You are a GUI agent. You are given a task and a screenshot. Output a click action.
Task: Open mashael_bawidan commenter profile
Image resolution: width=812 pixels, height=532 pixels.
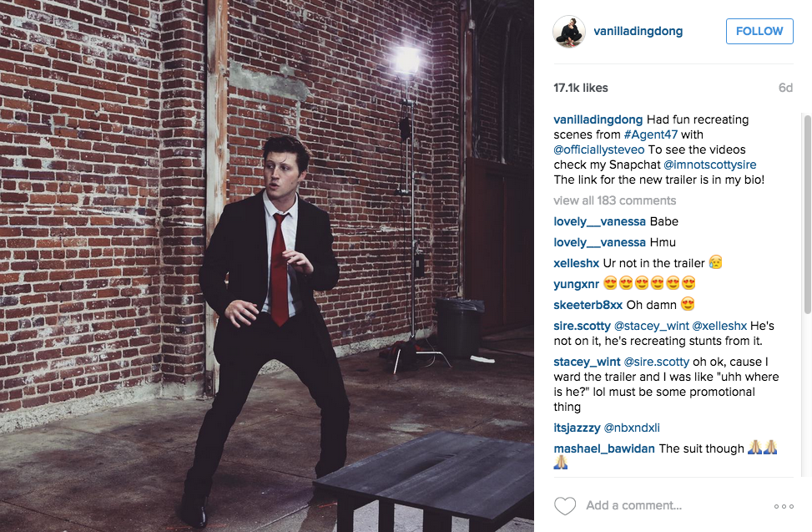tap(604, 448)
